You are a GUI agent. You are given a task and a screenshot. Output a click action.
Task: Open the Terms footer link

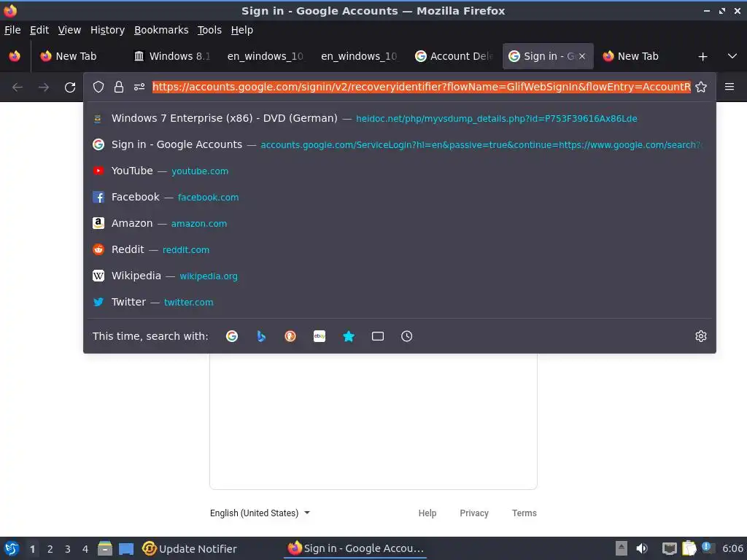[x=524, y=513]
